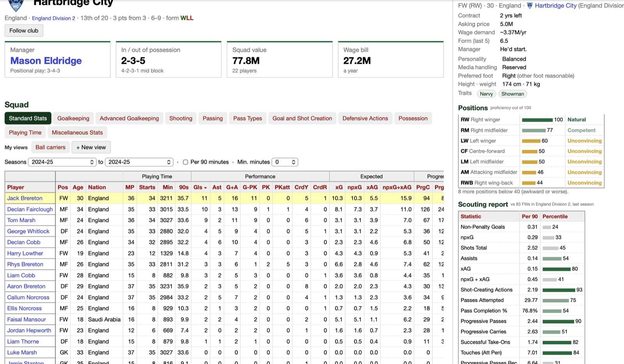Open George Whitlock's player link
Image resolution: width=624 pixels, height=364 pixels.
[28, 231]
